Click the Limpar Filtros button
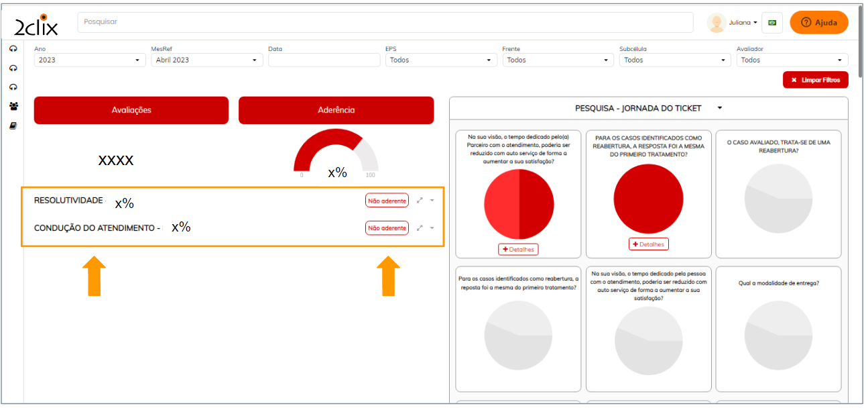The width and height of the screenshot is (868, 408). point(815,80)
